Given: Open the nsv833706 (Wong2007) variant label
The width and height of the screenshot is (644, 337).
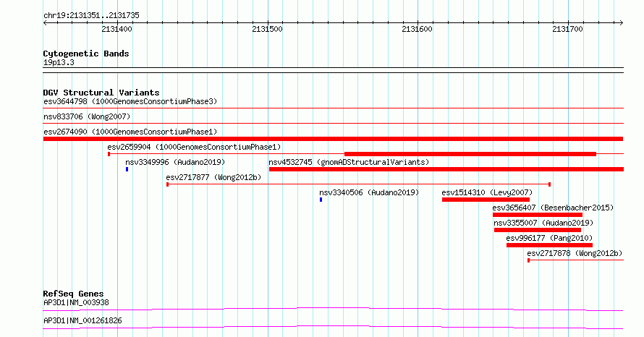Looking at the screenshot, I should click(x=87, y=116).
